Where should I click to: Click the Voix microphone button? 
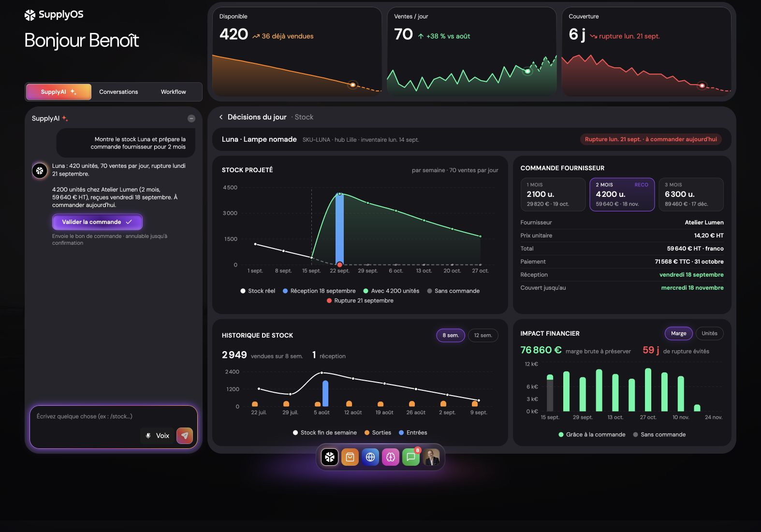[157, 436]
